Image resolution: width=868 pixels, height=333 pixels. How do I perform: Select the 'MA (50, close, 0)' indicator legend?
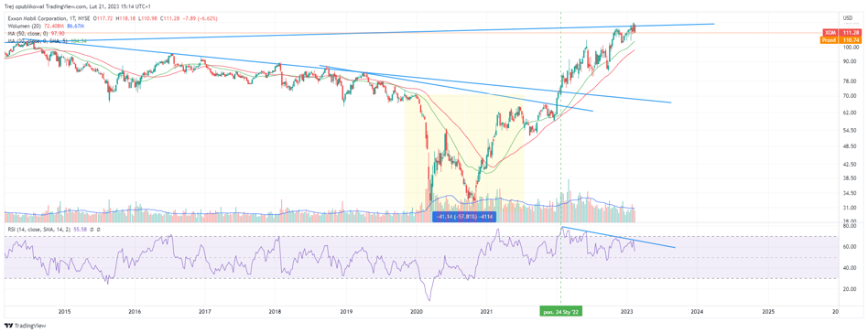click(x=27, y=34)
